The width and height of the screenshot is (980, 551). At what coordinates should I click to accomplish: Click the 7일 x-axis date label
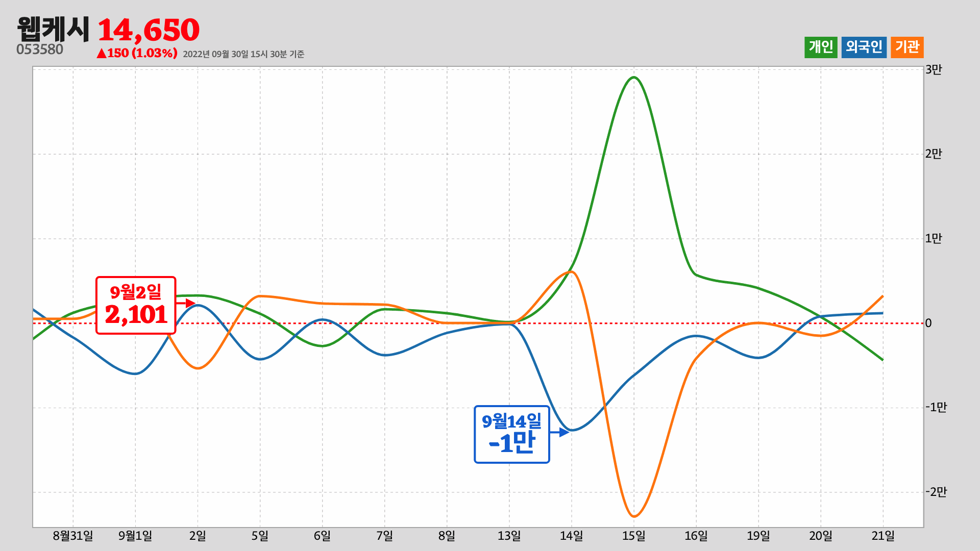(384, 536)
